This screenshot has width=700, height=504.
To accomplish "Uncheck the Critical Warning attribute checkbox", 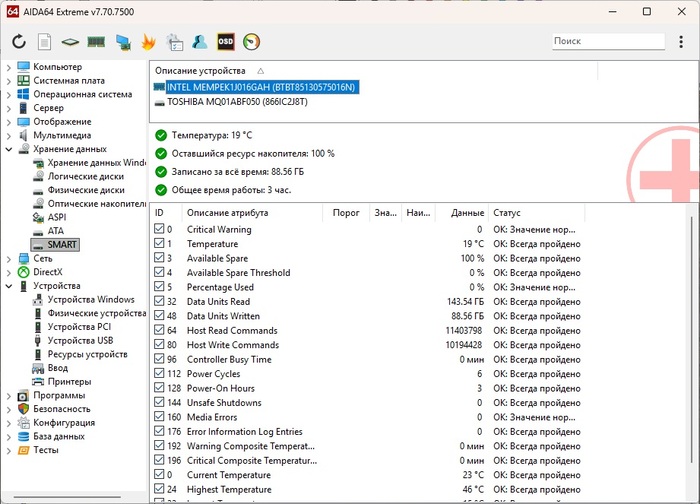I will click(160, 230).
